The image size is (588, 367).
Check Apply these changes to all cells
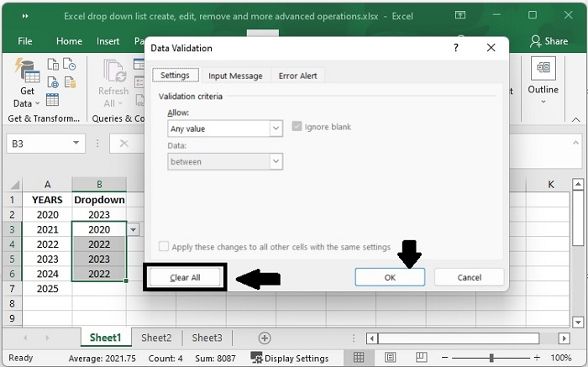164,246
